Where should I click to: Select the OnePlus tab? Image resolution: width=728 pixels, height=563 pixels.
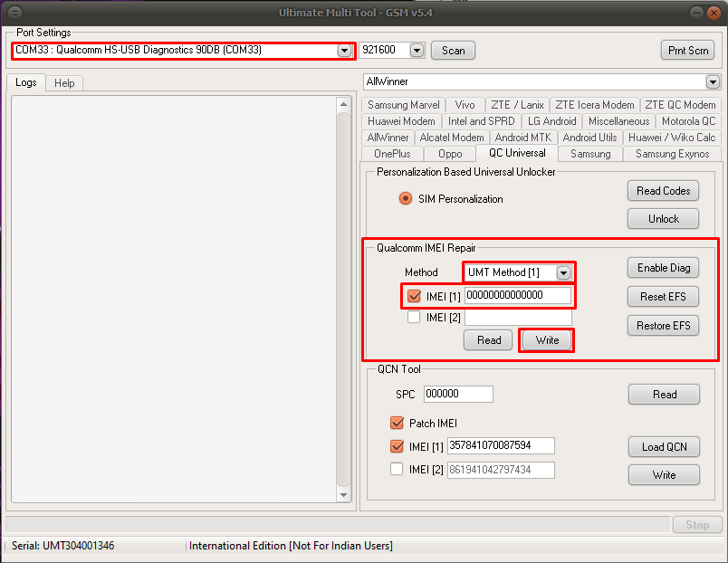coord(392,154)
